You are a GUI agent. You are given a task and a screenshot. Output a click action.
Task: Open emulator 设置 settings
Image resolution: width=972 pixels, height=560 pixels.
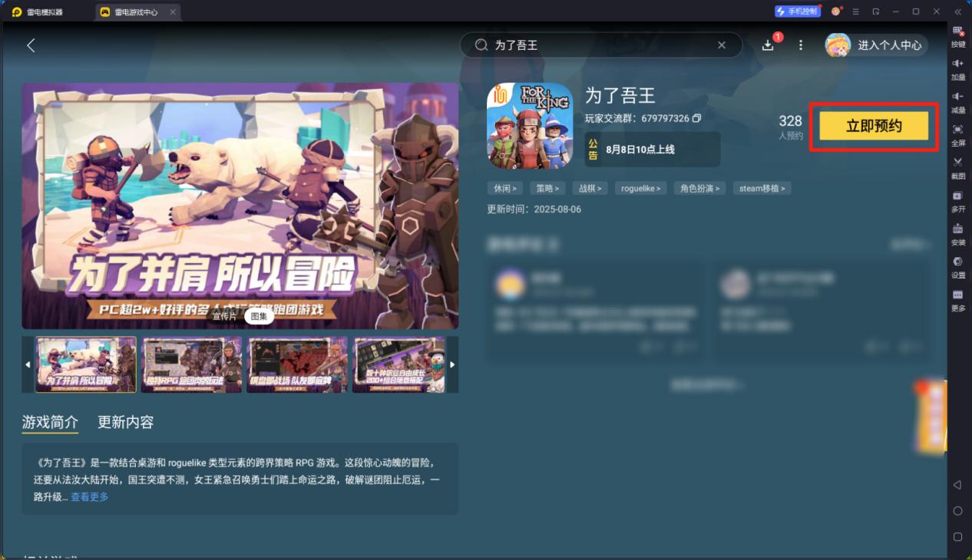[957, 267]
